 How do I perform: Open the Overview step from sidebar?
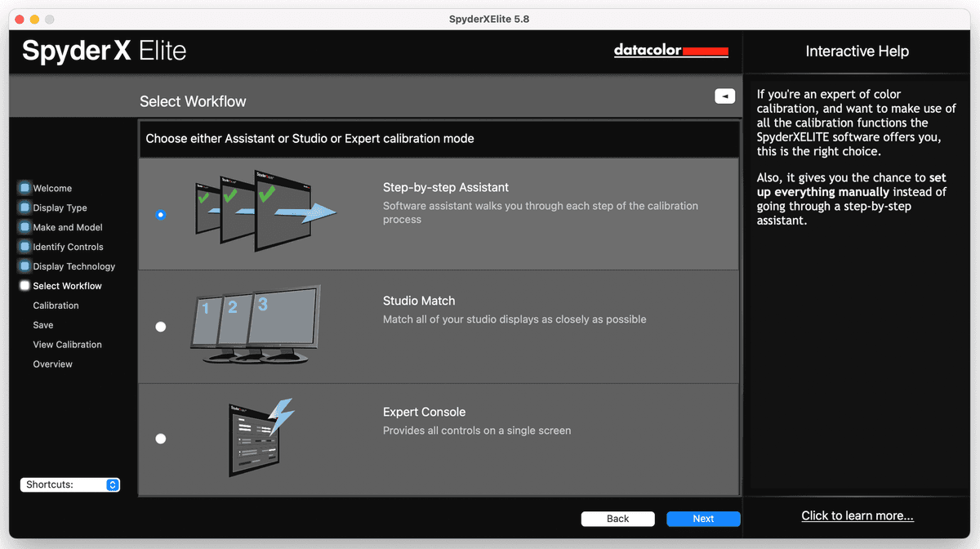pos(52,364)
